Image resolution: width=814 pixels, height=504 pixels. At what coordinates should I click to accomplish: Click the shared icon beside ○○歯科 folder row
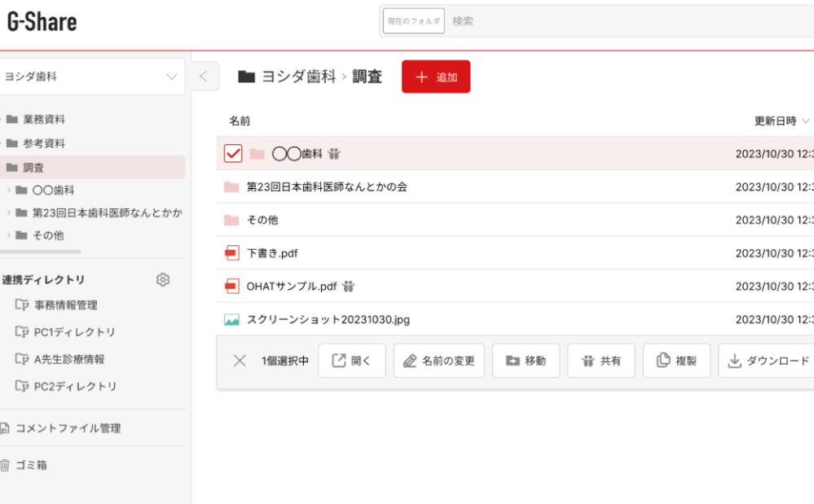click(x=334, y=154)
